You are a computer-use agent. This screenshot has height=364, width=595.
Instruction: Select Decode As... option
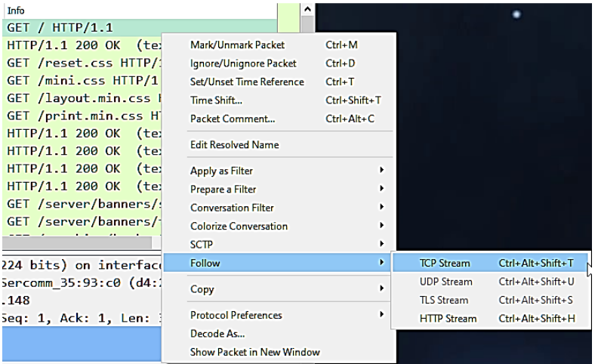[x=279, y=334]
